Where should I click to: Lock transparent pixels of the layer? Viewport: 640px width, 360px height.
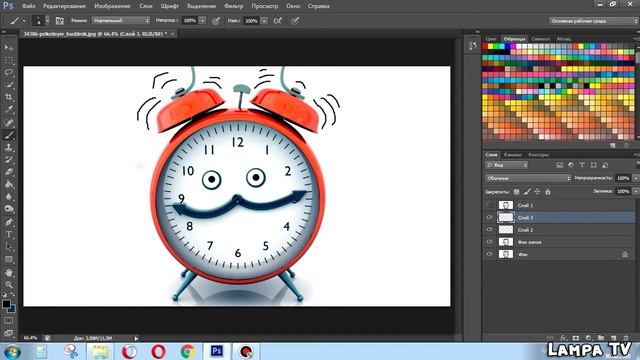tap(516, 191)
